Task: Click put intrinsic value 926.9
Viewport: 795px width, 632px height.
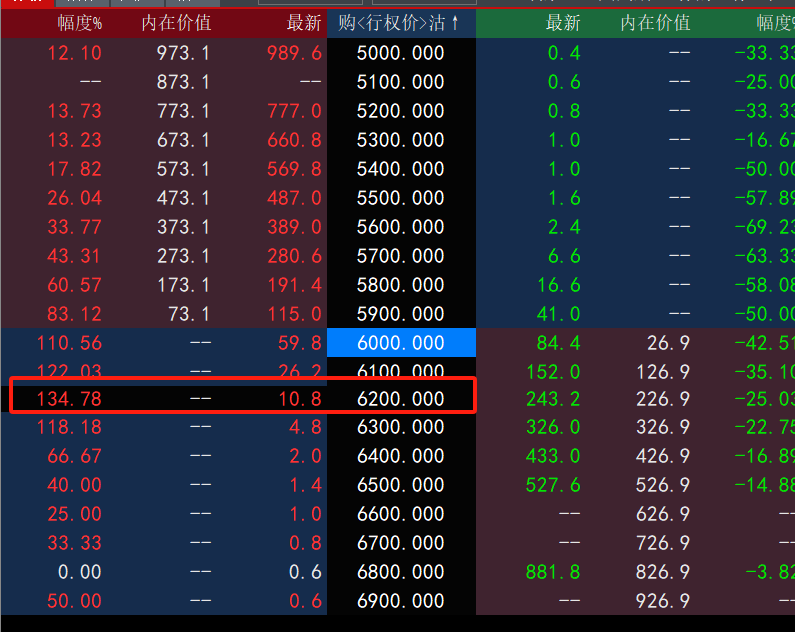Action: pyautogui.click(x=663, y=602)
